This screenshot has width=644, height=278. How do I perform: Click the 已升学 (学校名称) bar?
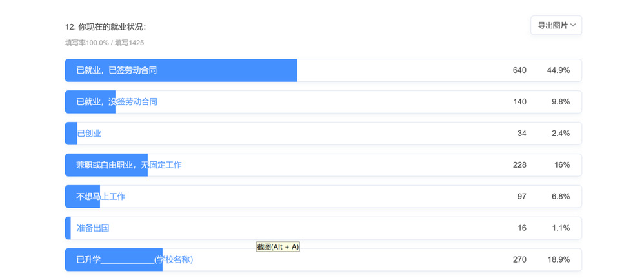323,259
